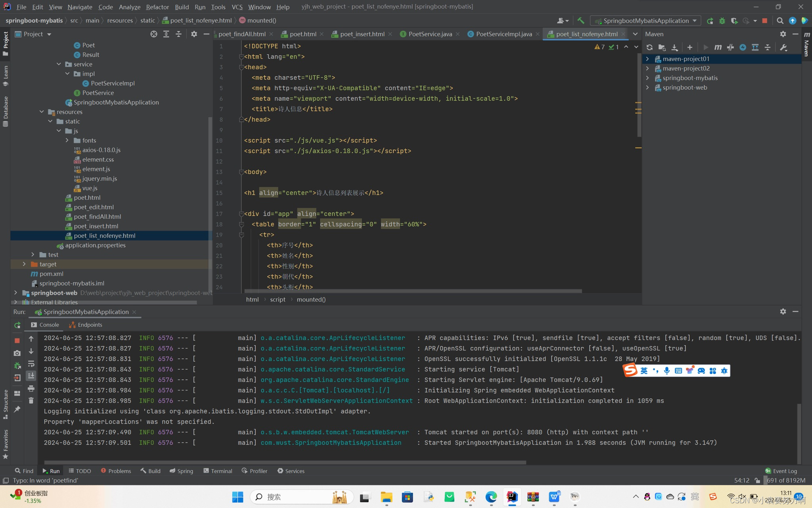Collapse the service folder in Project tree
The height and width of the screenshot is (508, 812).
(x=59, y=64)
